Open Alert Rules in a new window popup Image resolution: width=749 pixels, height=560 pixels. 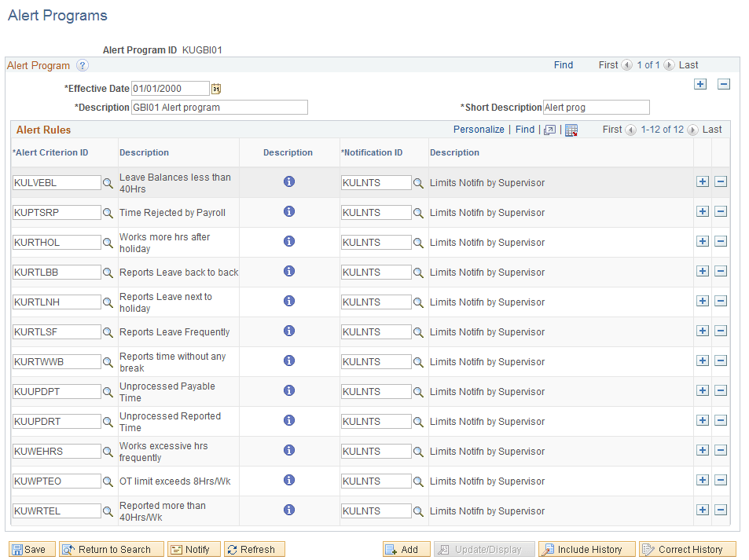[x=550, y=129]
